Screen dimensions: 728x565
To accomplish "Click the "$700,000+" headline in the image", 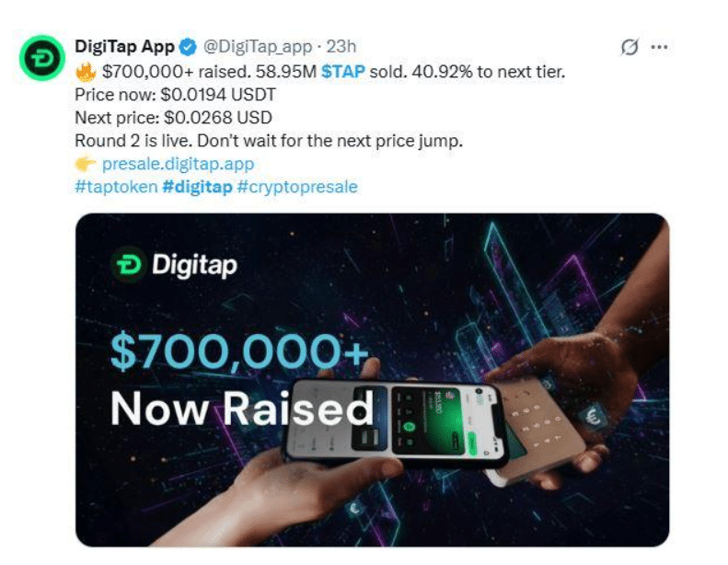I will 239,351.
